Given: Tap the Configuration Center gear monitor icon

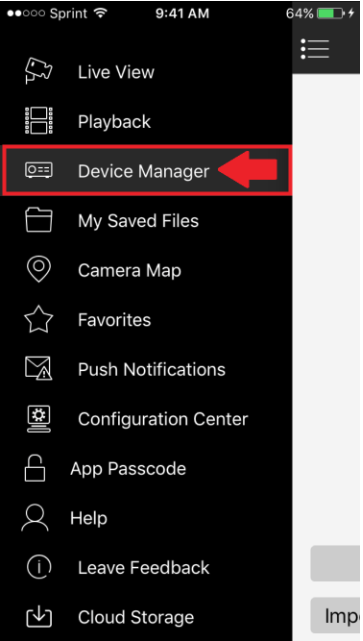Looking at the screenshot, I should 38,419.
